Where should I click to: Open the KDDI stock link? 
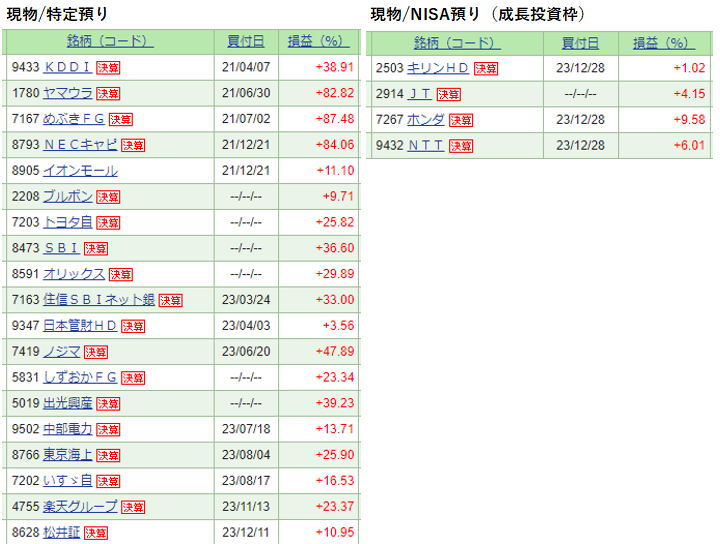(x=68, y=67)
